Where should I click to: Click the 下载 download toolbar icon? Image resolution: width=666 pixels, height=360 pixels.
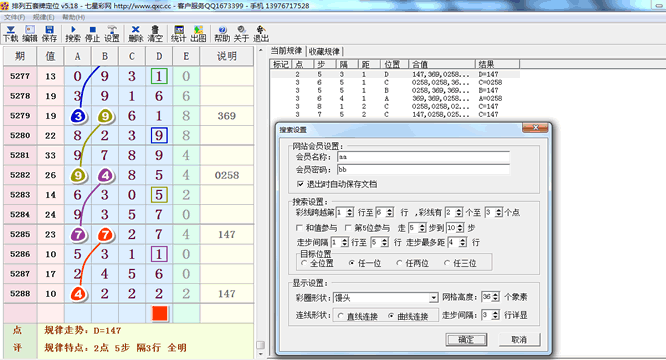11,34
